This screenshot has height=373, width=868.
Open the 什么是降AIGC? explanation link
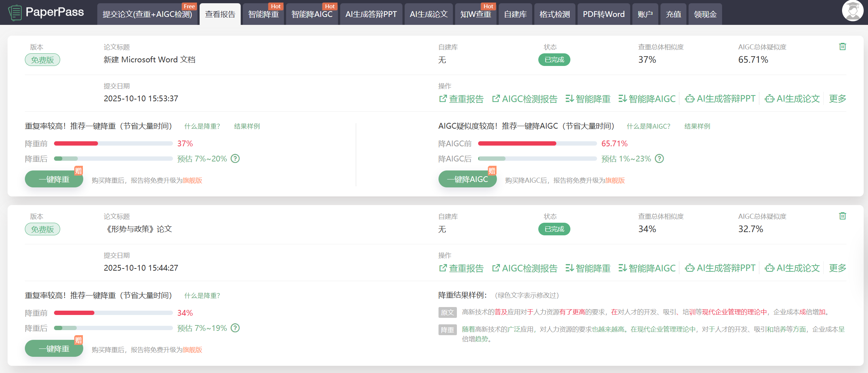pyautogui.click(x=648, y=126)
